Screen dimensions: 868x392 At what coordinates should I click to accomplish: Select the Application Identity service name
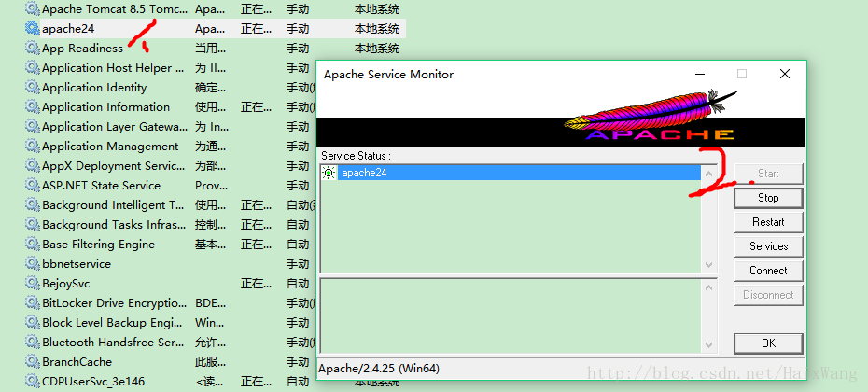(x=94, y=88)
